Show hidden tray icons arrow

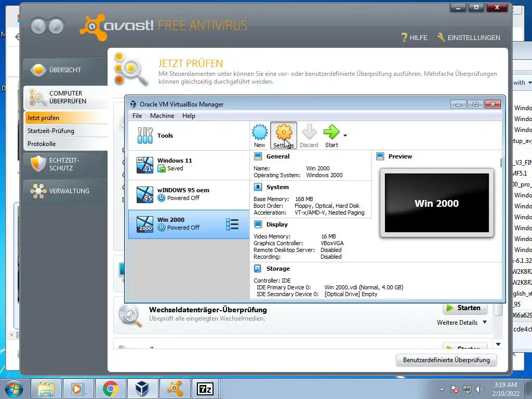[x=442, y=389]
